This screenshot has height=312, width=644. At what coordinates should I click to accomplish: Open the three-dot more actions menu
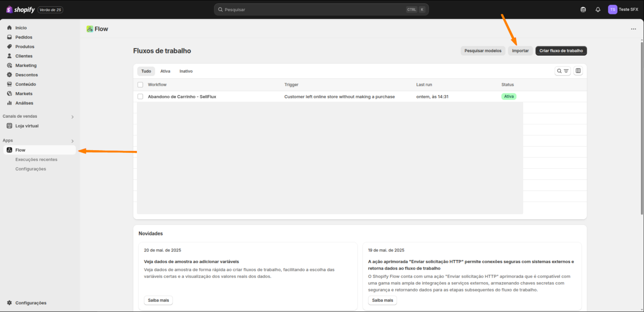(x=633, y=29)
